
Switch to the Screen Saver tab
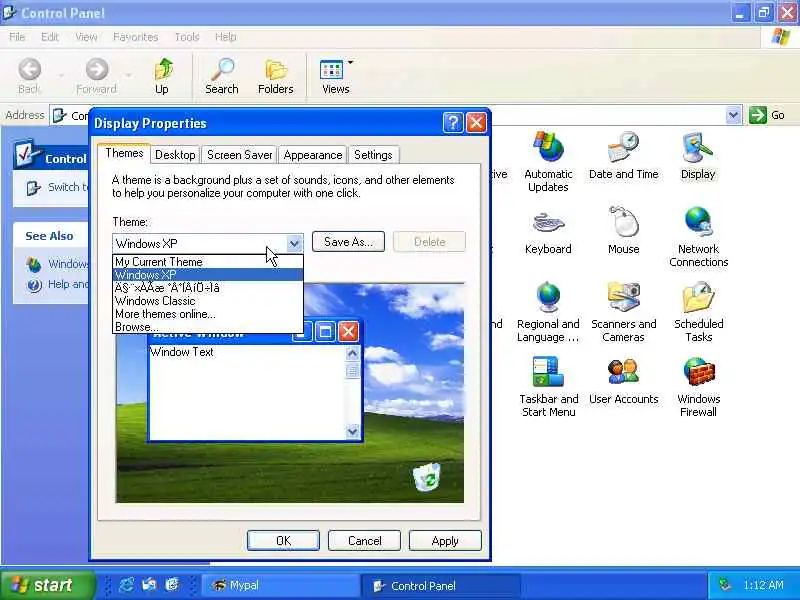coord(239,155)
